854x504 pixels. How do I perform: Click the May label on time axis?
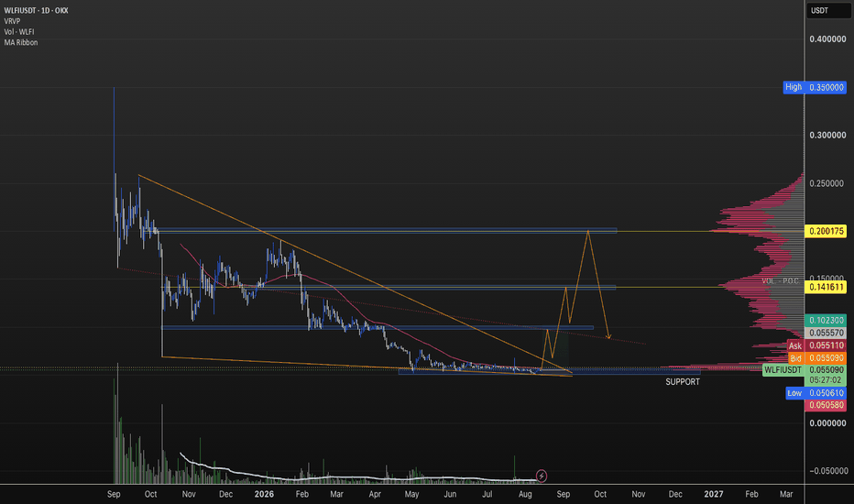pos(411,494)
